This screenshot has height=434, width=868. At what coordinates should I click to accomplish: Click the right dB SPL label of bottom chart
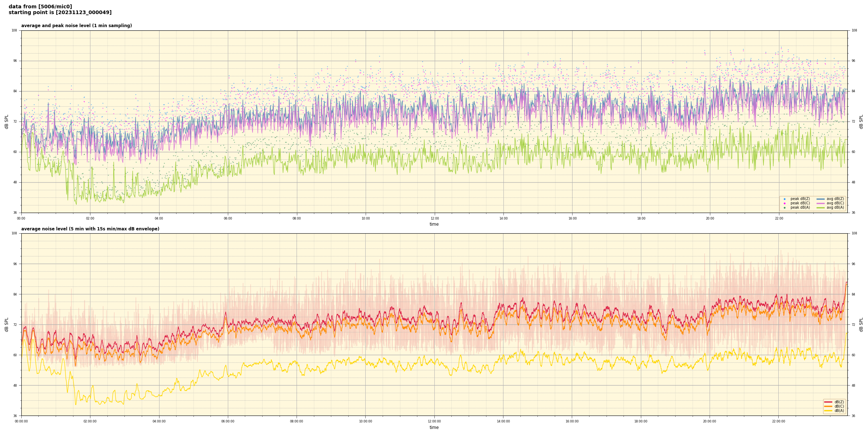pyautogui.click(x=861, y=324)
